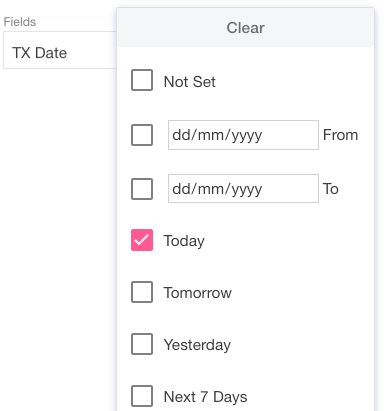
Task: Click the Clear button
Action: pos(246,28)
